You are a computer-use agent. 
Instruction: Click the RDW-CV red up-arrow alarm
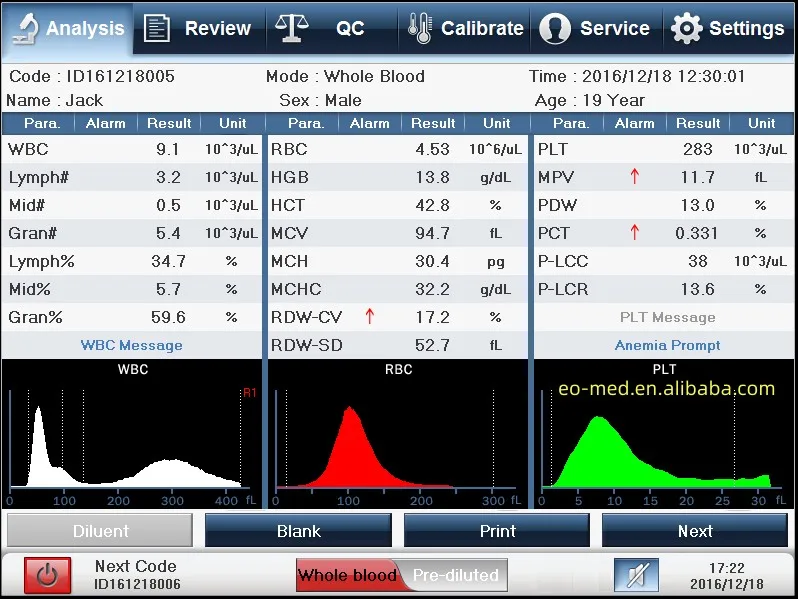point(369,317)
